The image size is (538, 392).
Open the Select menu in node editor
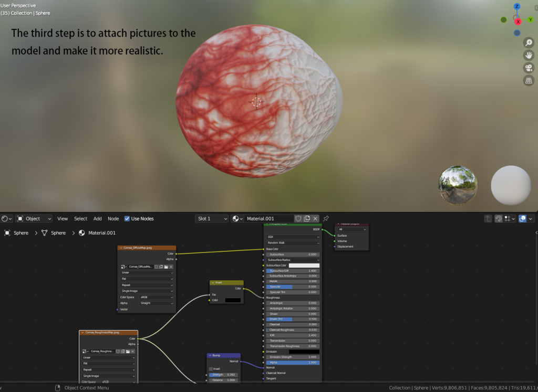[x=80, y=219]
